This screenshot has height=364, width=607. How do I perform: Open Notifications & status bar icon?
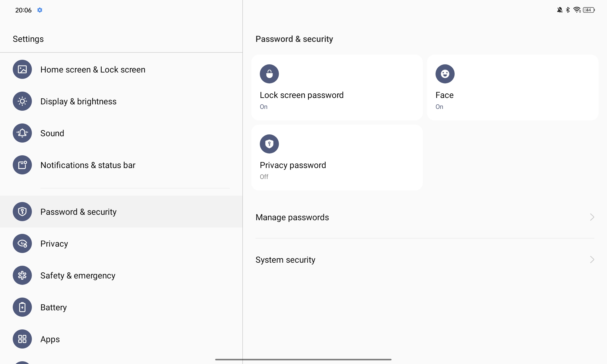22,165
